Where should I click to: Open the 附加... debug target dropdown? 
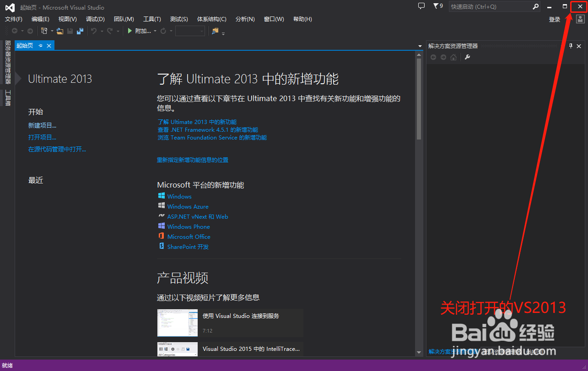[x=155, y=31]
